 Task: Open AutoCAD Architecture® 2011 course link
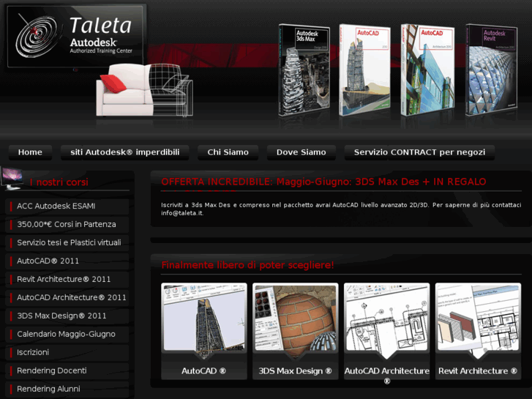coord(67,298)
